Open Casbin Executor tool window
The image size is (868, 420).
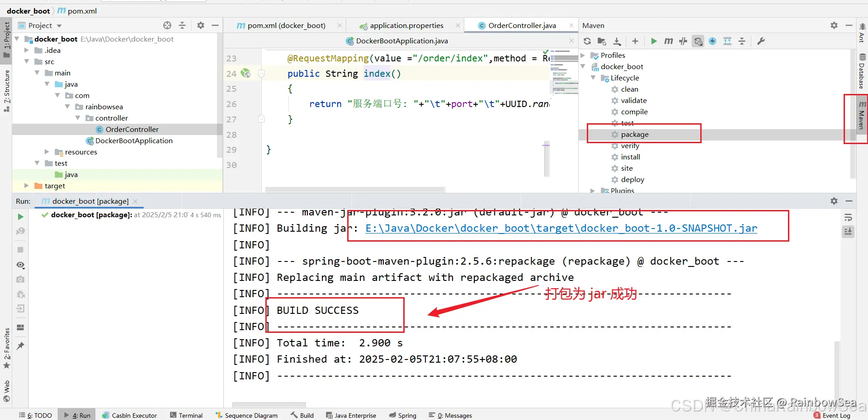pyautogui.click(x=129, y=415)
